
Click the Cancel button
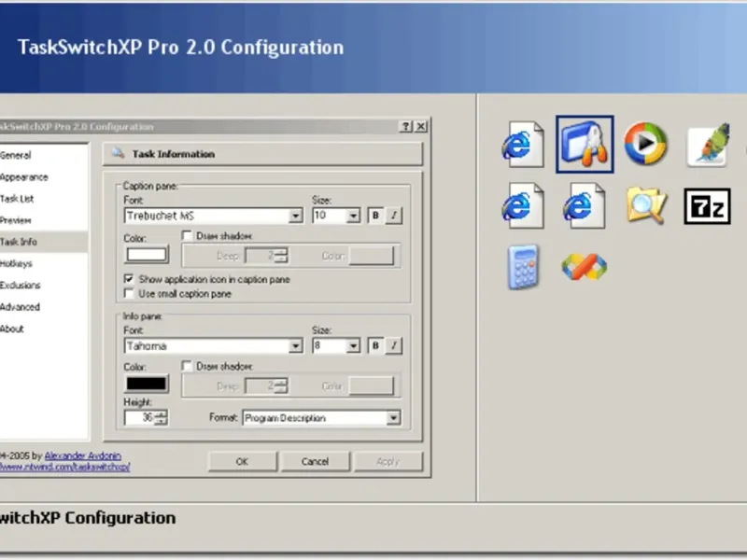[x=315, y=461]
